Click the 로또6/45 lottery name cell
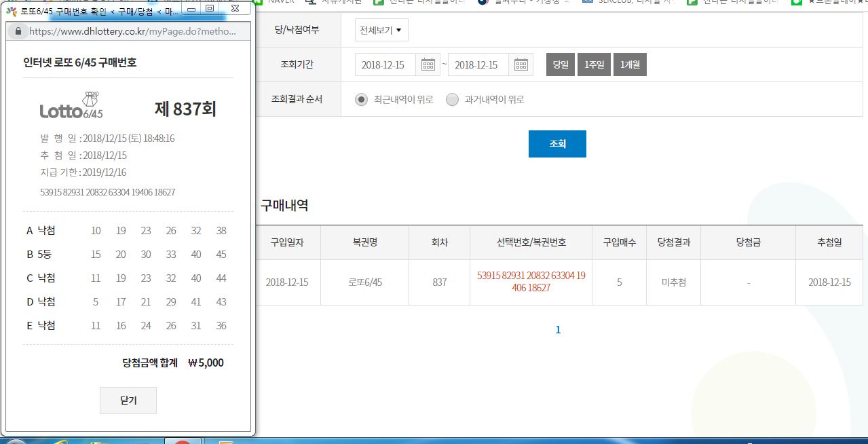The width and height of the screenshot is (868, 444). pos(365,282)
